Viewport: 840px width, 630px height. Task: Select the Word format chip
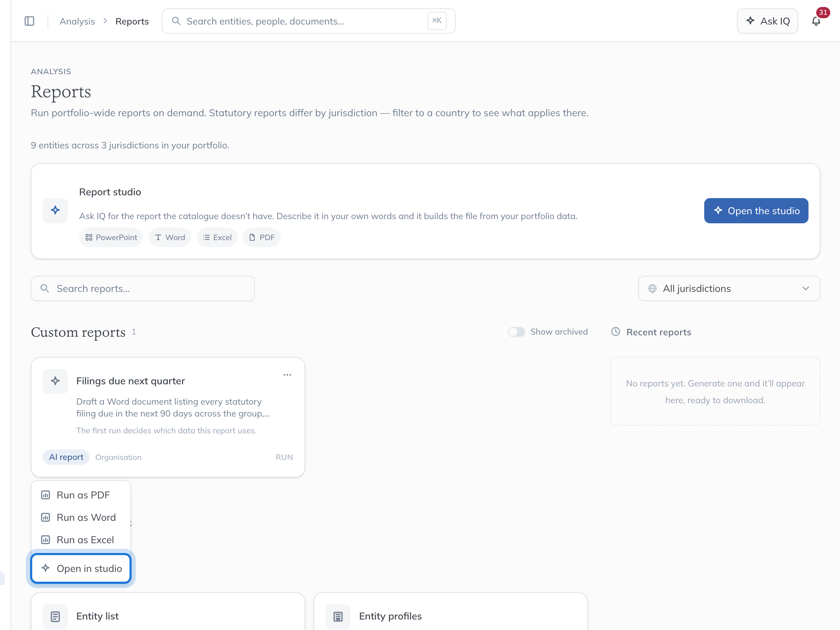click(170, 237)
